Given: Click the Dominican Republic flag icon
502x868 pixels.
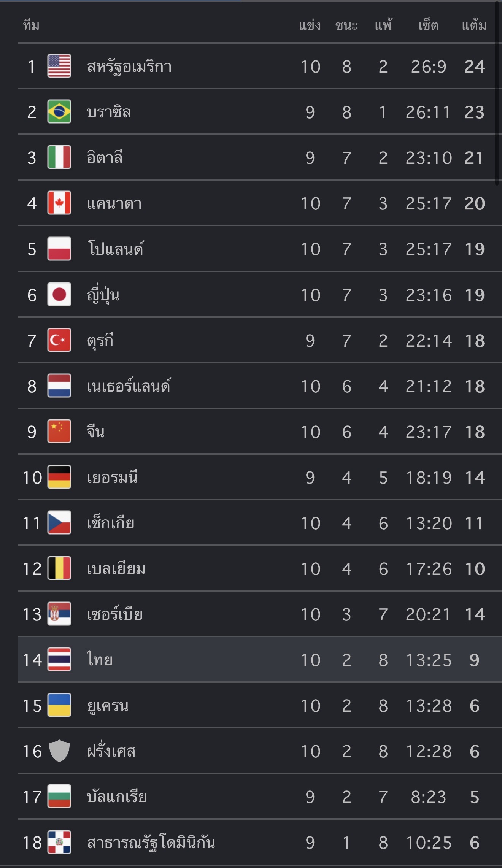Looking at the screenshot, I should click(x=59, y=842).
